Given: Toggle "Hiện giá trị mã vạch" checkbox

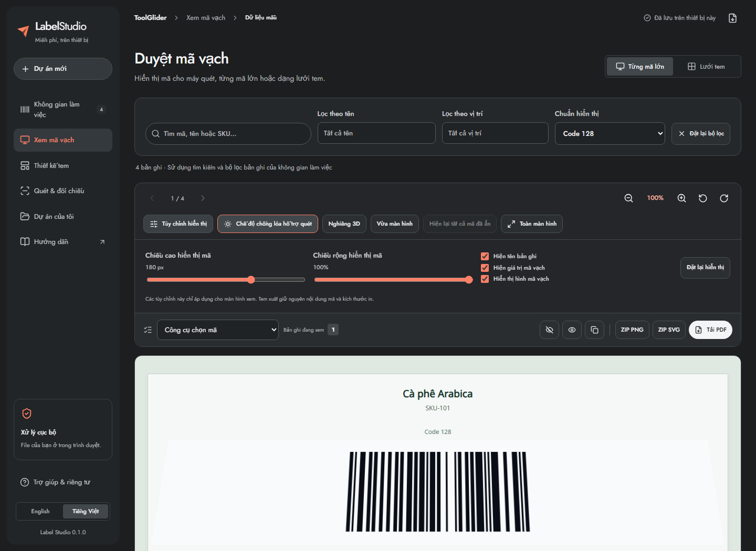Looking at the screenshot, I should (x=485, y=268).
